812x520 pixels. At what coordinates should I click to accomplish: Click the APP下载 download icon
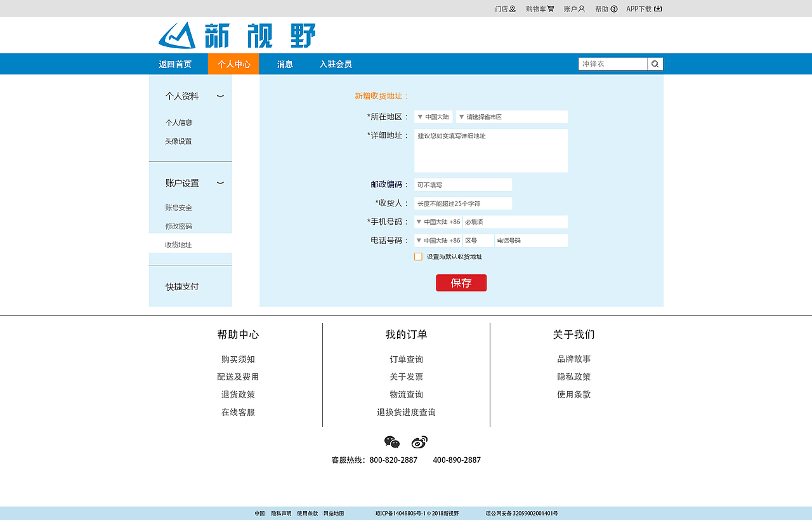pyautogui.click(x=657, y=8)
